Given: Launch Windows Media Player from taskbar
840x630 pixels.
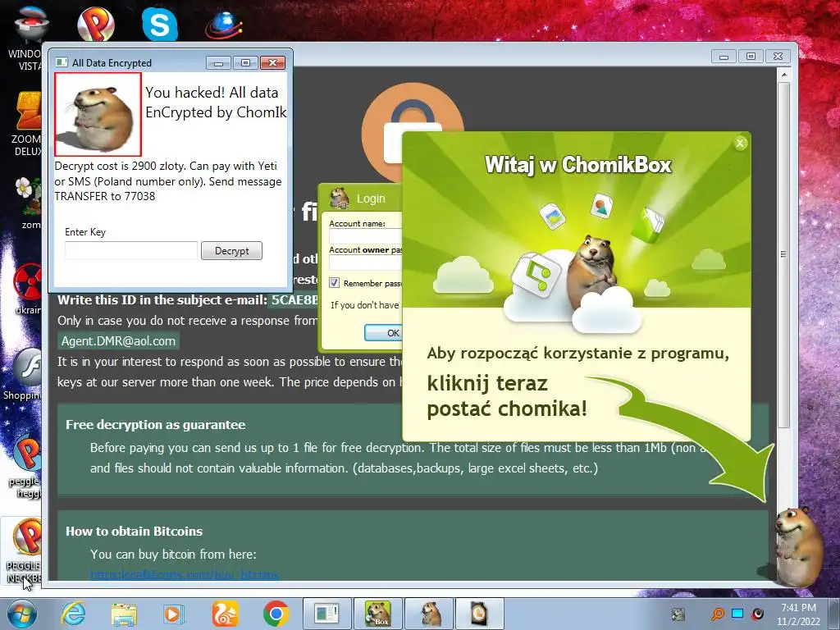Looking at the screenshot, I should (x=174, y=614).
